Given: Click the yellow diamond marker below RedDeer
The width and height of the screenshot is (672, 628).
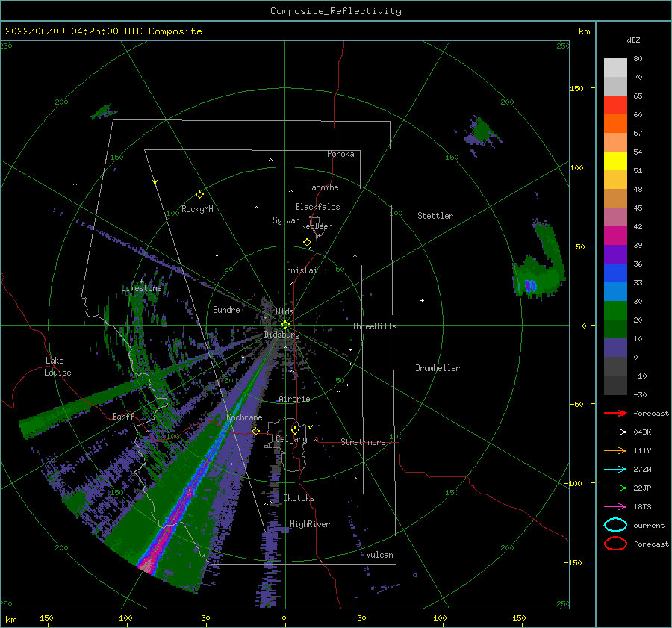Looking at the screenshot, I should coord(307,243).
